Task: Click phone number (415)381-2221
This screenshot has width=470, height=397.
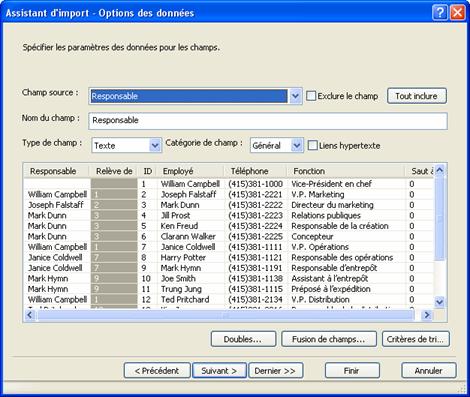Action: pos(255,194)
